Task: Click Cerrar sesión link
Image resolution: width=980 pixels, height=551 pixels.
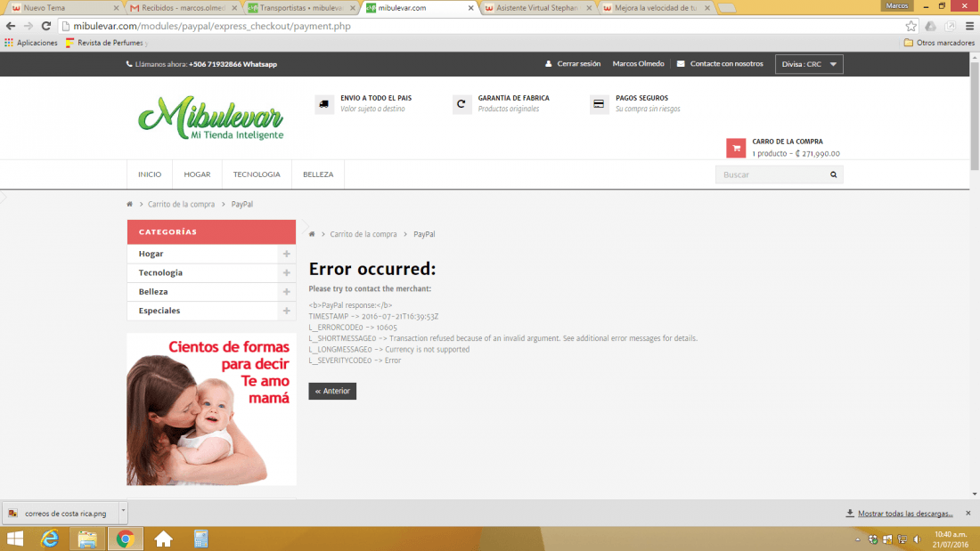Action: [579, 64]
